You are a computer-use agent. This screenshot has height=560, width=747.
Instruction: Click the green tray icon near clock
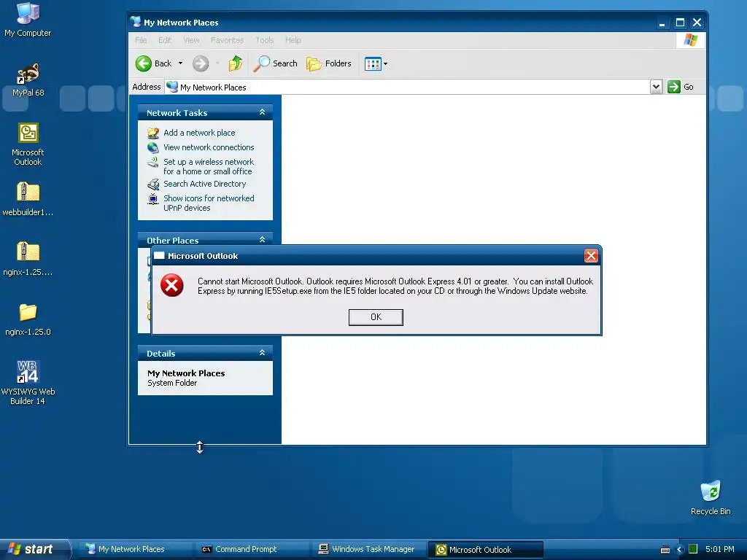click(x=693, y=549)
